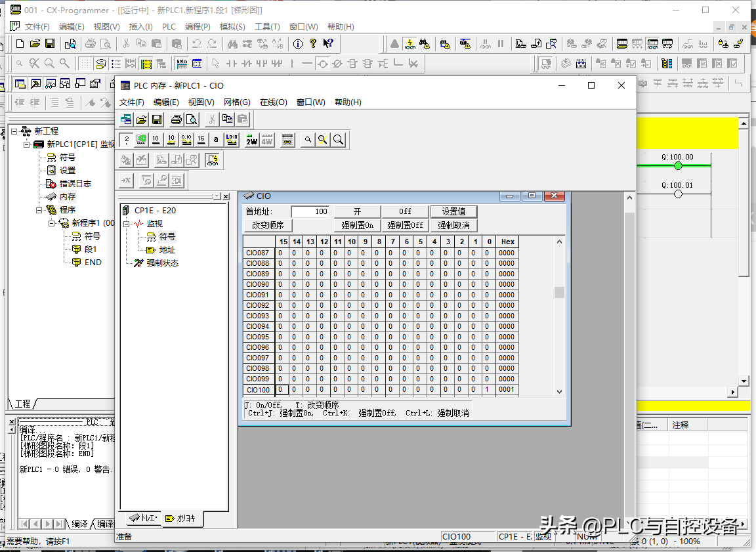Screen dimensions: 756x552
Task: Click 改变顺序 button
Action: [268, 225]
